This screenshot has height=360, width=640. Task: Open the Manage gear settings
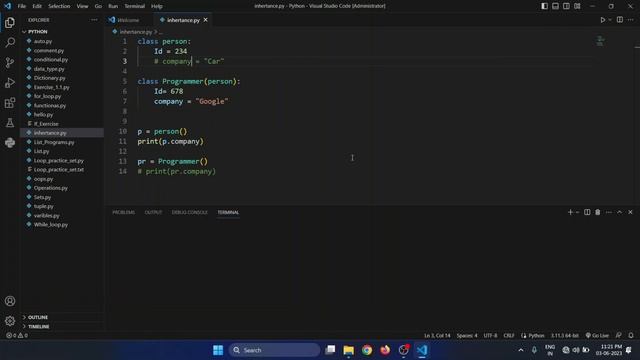[10, 321]
